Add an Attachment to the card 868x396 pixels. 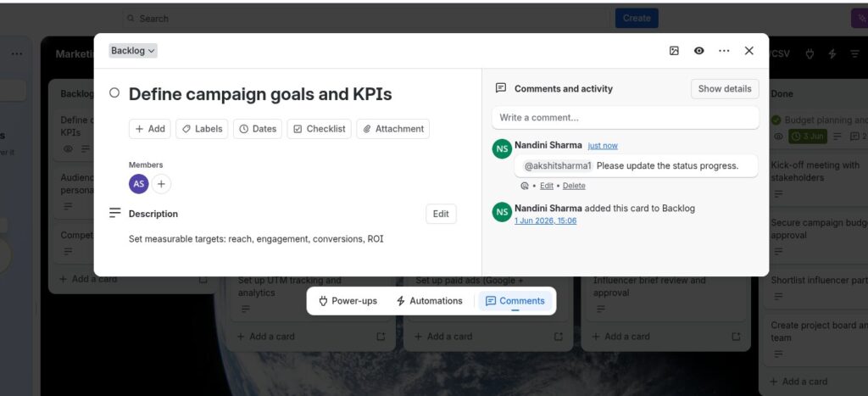(393, 129)
